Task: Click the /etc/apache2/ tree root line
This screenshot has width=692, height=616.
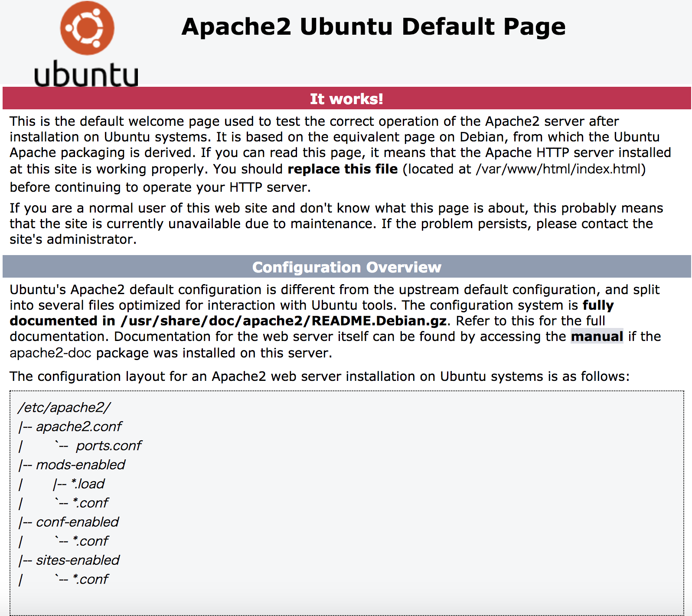Action: coord(64,407)
